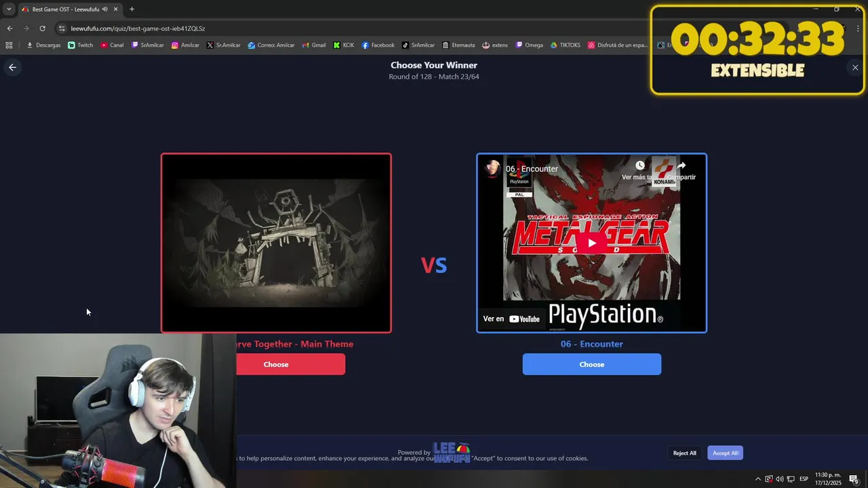Open the Facebook bookmark
This screenshot has width=868, height=488.
(x=378, y=45)
